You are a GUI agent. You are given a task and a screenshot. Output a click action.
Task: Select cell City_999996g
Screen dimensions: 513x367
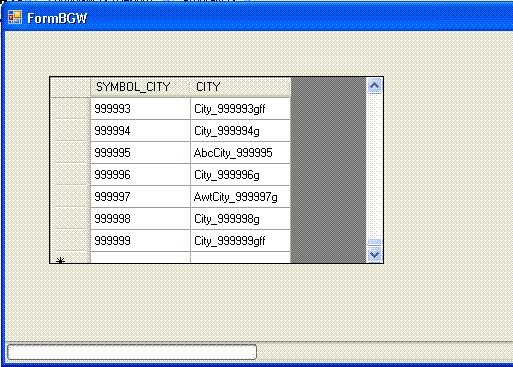(240, 175)
